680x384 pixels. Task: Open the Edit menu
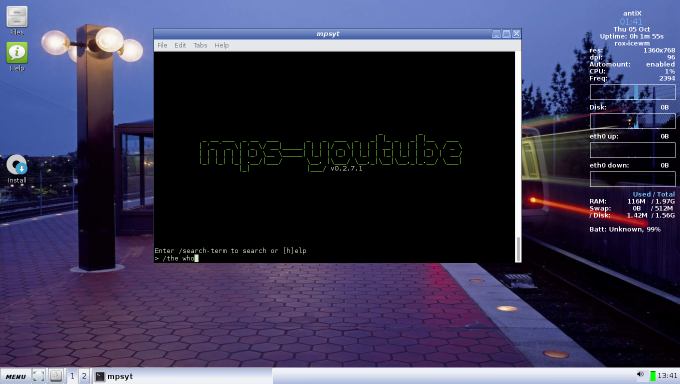180,45
